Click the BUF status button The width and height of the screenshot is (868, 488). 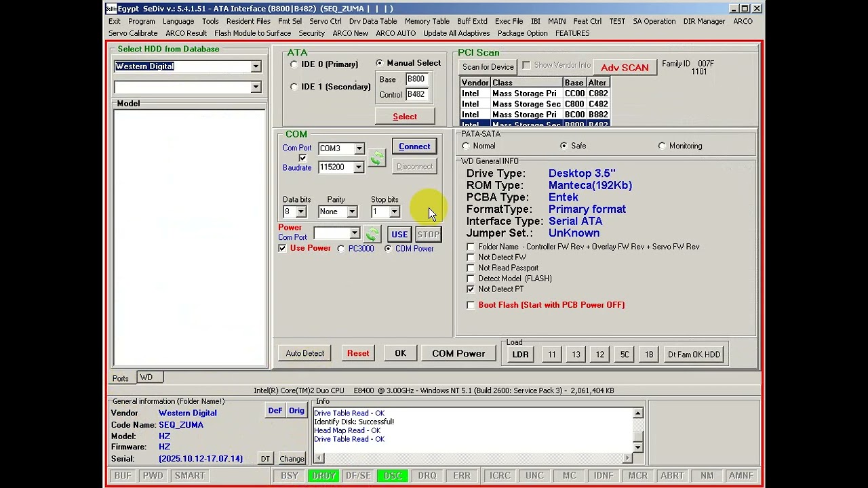click(x=123, y=476)
